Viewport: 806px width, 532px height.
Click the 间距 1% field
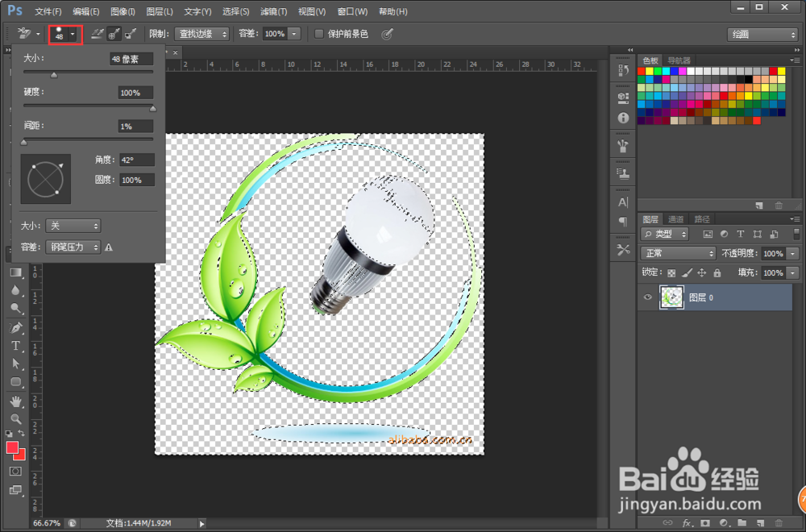click(135, 127)
